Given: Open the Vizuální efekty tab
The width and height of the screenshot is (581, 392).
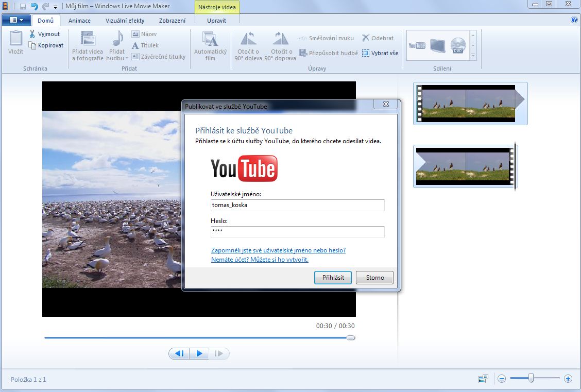Looking at the screenshot, I should [125, 21].
